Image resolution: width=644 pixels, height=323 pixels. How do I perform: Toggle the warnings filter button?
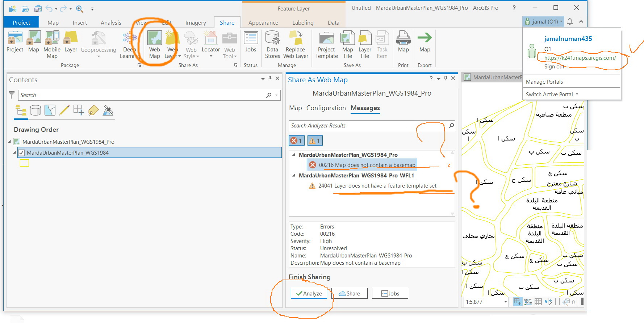(x=315, y=140)
